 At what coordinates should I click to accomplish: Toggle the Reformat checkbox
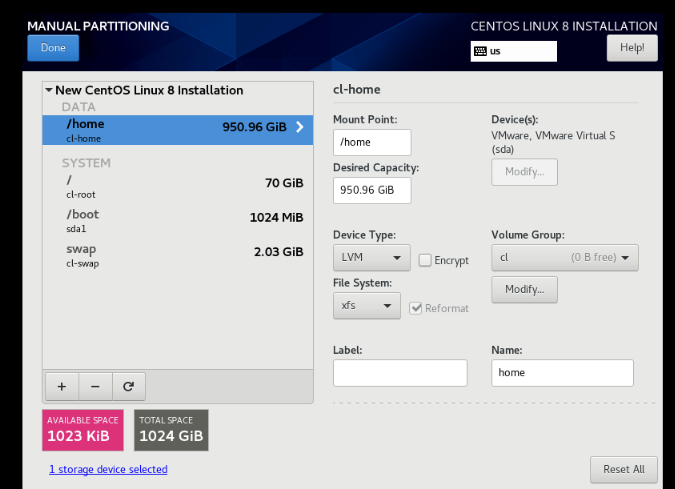415,308
